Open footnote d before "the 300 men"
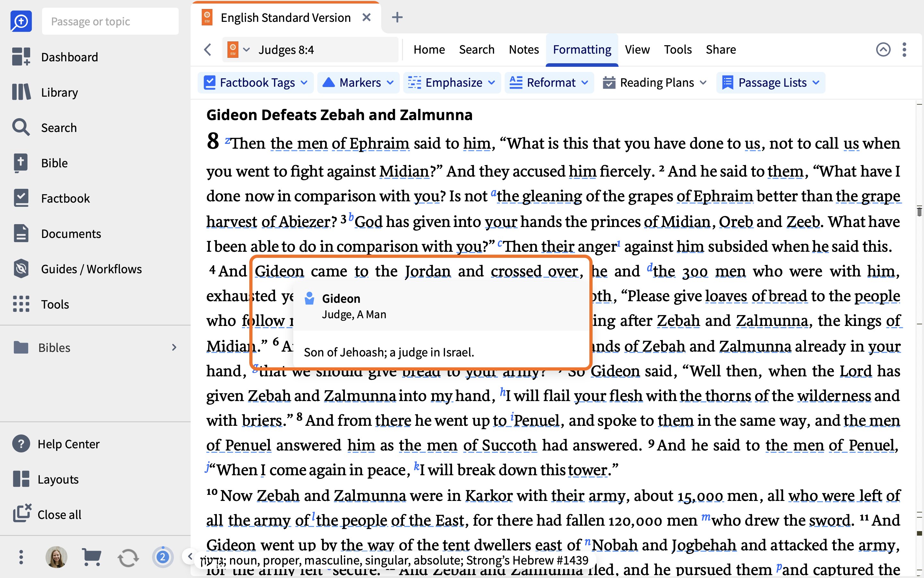The height and width of the screenshot is (578, 924). click(x=650, y=267)
